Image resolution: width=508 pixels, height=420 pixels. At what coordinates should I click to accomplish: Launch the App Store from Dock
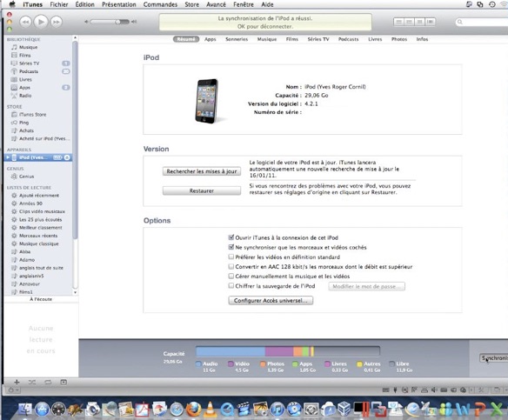tap(42, 409)
